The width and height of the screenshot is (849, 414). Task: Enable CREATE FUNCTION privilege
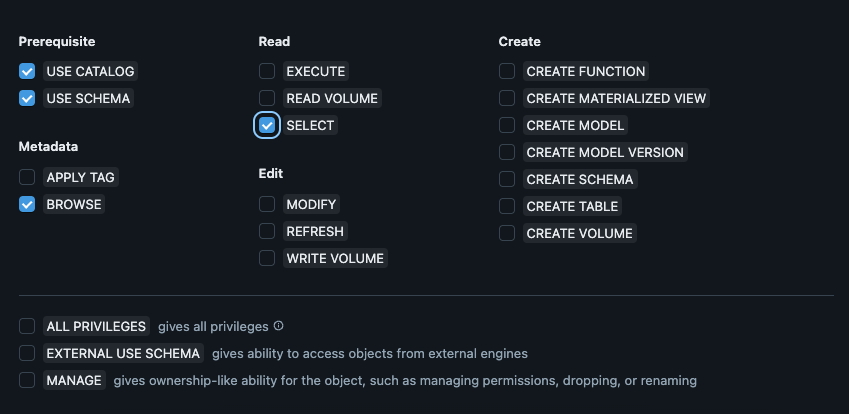tap(507, 72)
